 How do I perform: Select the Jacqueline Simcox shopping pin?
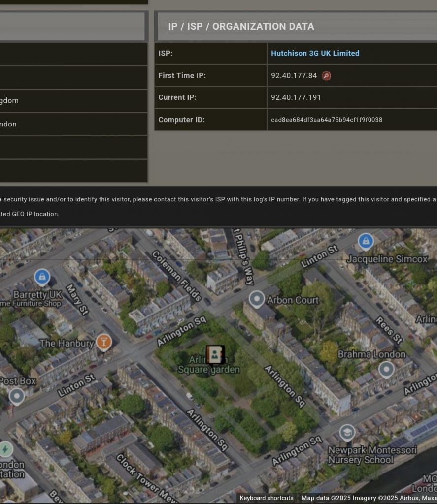tap(366, 241)
